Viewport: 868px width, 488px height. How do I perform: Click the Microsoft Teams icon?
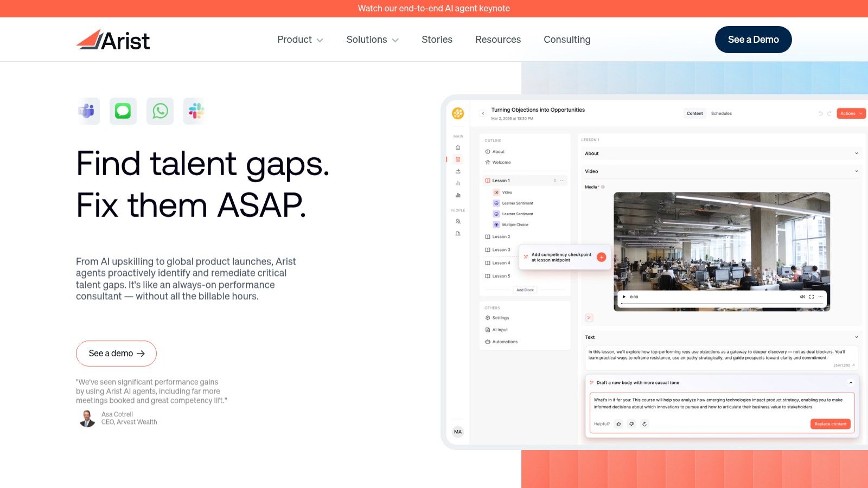click(87, 111)
